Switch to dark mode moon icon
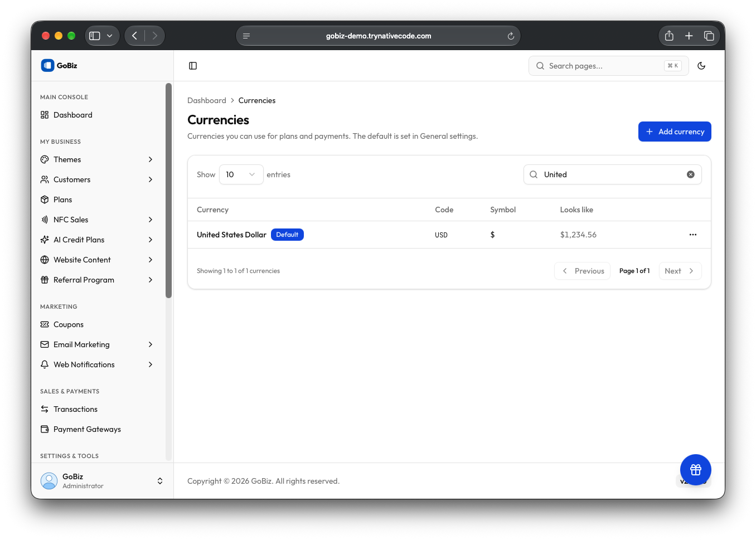The image size is (756, 540). [x=701, y=66]
